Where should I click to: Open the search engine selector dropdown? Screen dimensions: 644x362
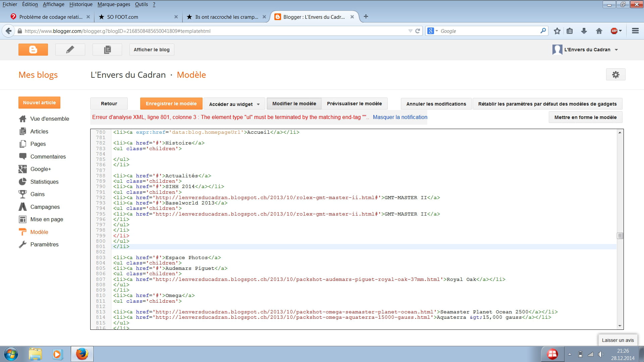coord(433,31)
